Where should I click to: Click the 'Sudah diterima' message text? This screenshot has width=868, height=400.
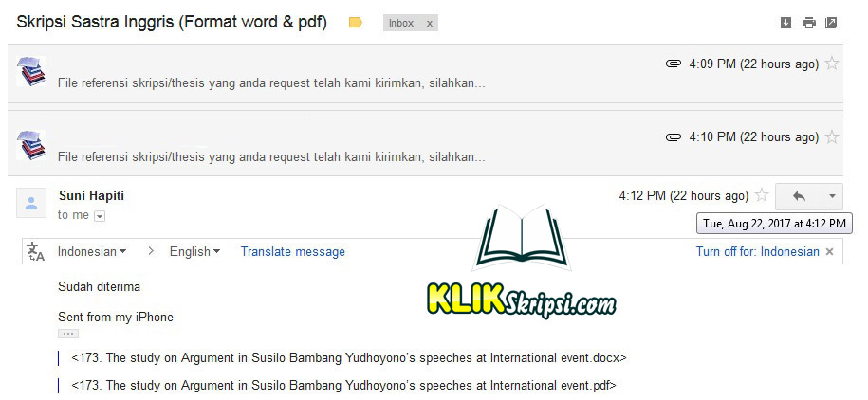(x=99, y=286)
